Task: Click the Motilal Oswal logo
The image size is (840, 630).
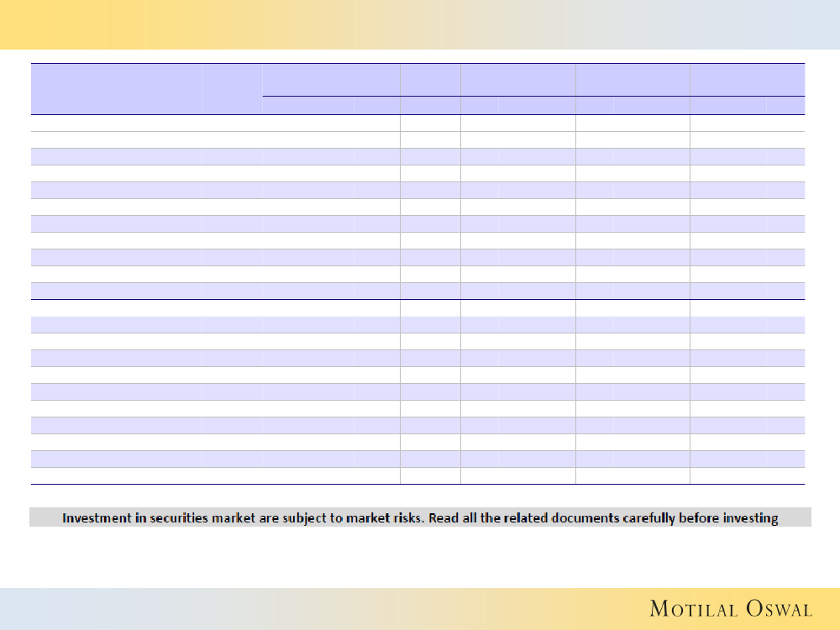Action: tap(730, 609)
